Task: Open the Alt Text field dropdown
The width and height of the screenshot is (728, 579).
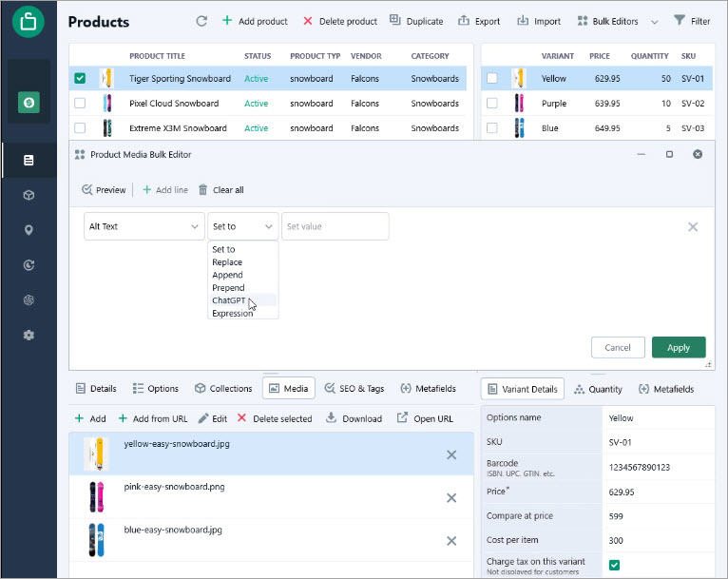Action: point(144,226)
